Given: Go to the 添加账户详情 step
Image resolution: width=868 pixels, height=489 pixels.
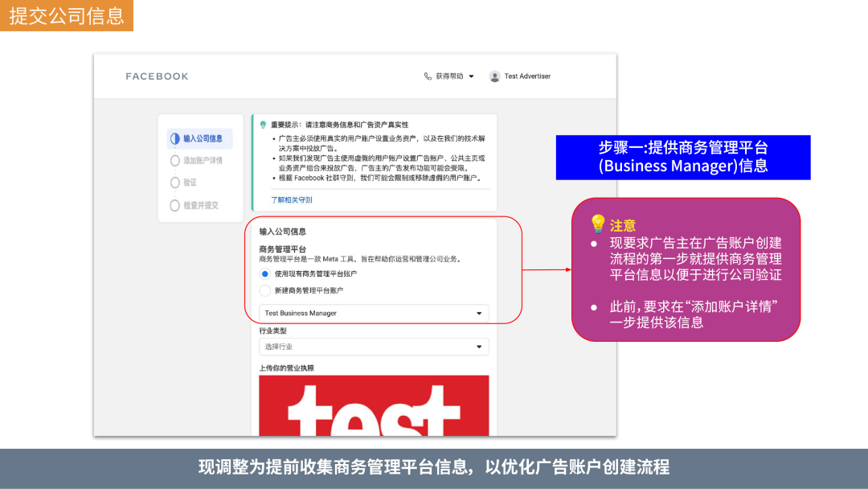Looking at the screenshot, I should click(x=203, y=161).
